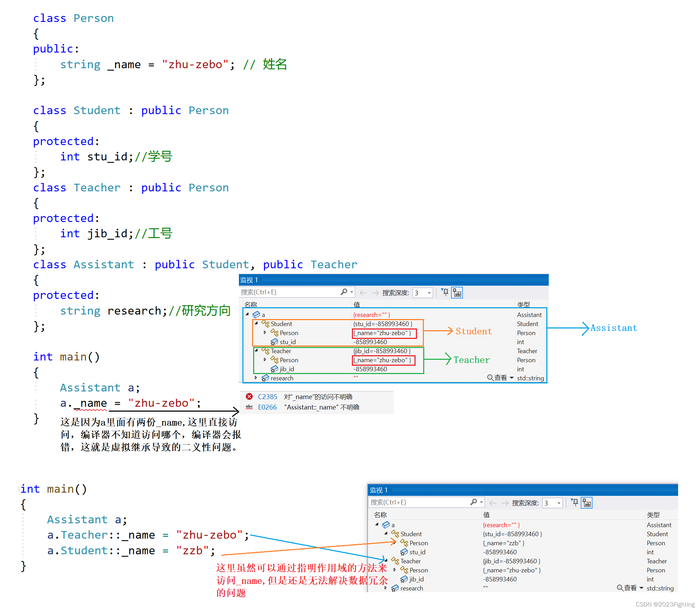Click the 查看 magnifier in the Watch panel showing zzb
Image resolution: width=700 pixels, height=611 pixels.
pyautogui.click(x=620, y=588)
